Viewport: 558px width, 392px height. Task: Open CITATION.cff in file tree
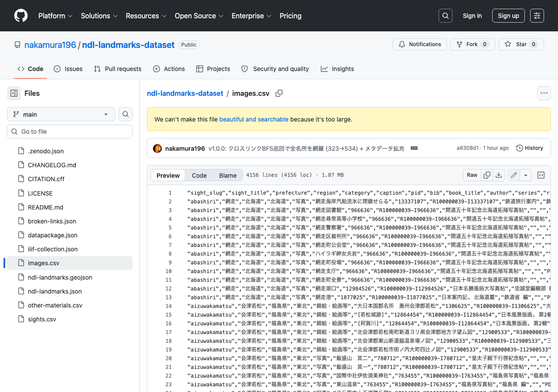[70, 179]
